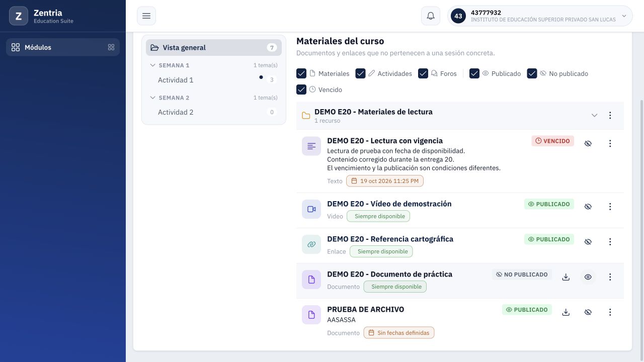Viewport: 644px width, 362px height.
Task: Select Actividad 2 under Semana 2
Action: coord(176,112)
